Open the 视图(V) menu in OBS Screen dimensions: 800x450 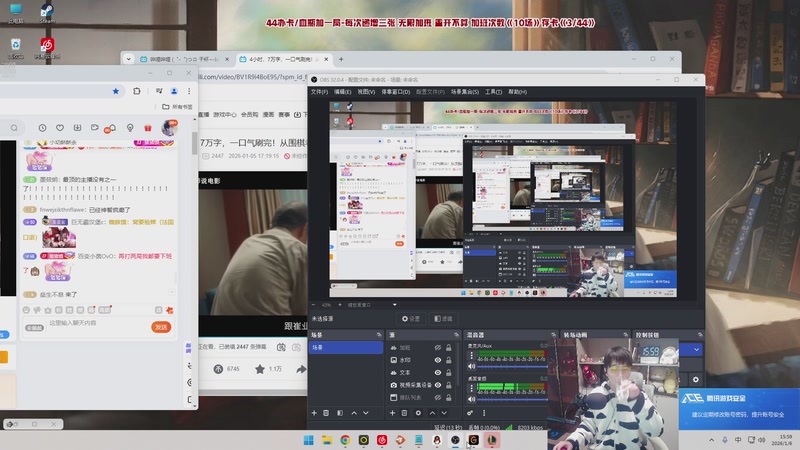point(366,92)
